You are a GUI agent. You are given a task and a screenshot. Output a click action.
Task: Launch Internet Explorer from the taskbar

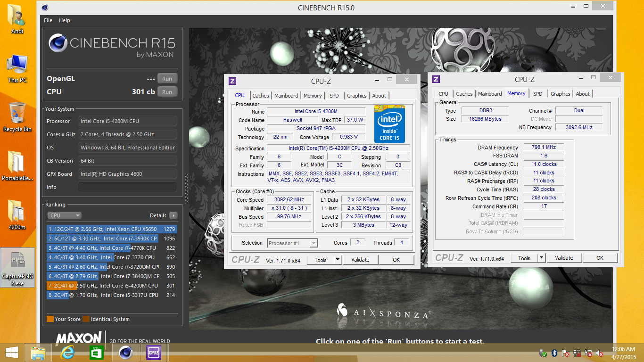(67, 353)
